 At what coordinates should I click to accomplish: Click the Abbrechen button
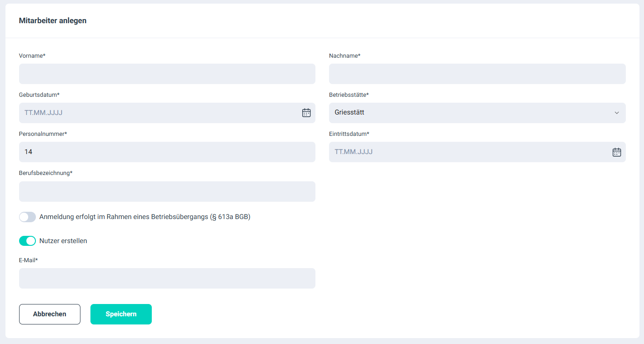50,314
